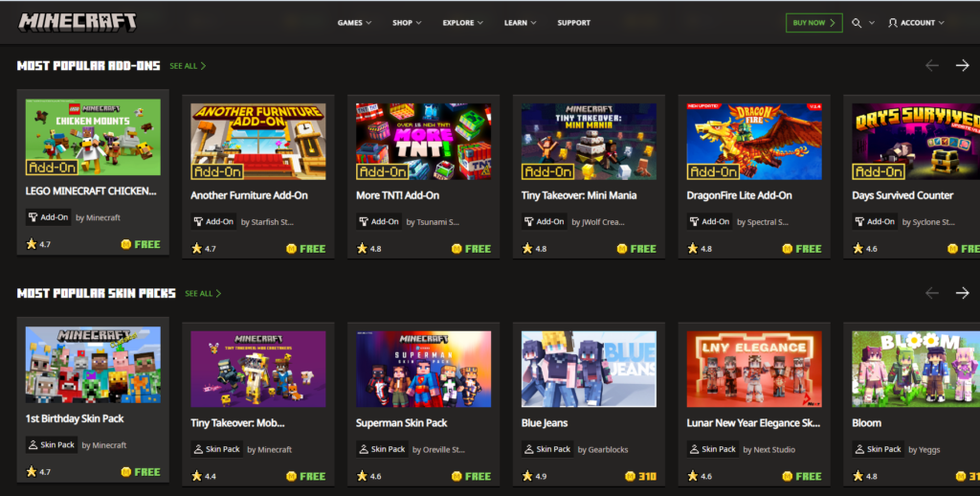
Task: Open Tiny Takeover: Mini Mania title
Action: click(579, 195)
